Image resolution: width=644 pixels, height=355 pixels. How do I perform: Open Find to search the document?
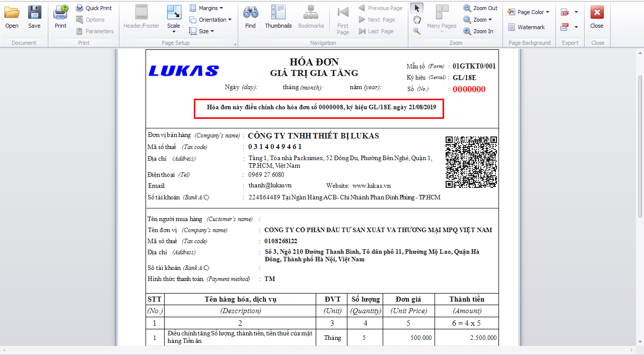click(x=250, y=18)
